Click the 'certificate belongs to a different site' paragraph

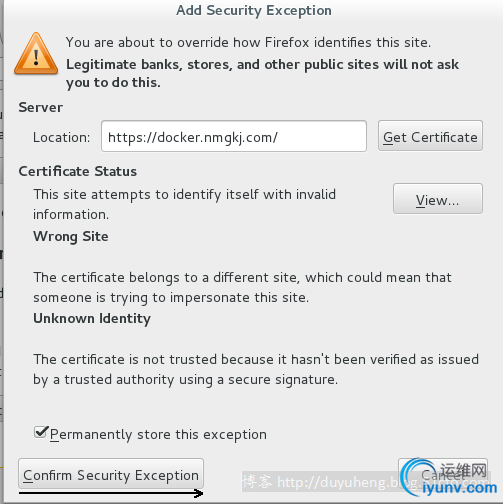(x=242, y=287)
